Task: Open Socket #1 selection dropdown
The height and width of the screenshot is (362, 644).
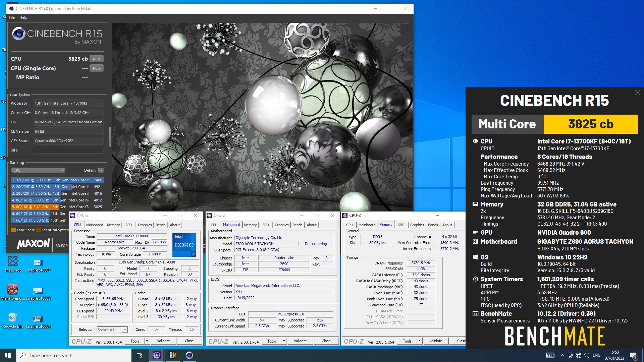Action: [x=112, y=330]
